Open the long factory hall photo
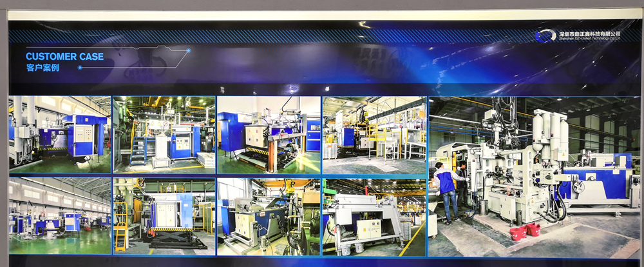This screenshot has height=267, width=644. click(x=59, y=216)
